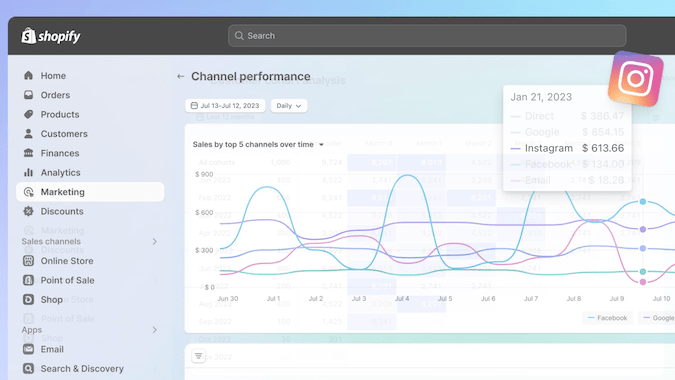675x380 pixels.
Task: Click the Jan 21, 2023 tooltip date
Action: 541,97
